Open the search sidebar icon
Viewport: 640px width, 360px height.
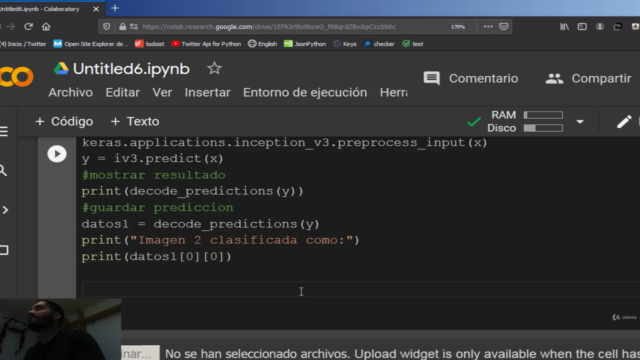coord(3,170)
